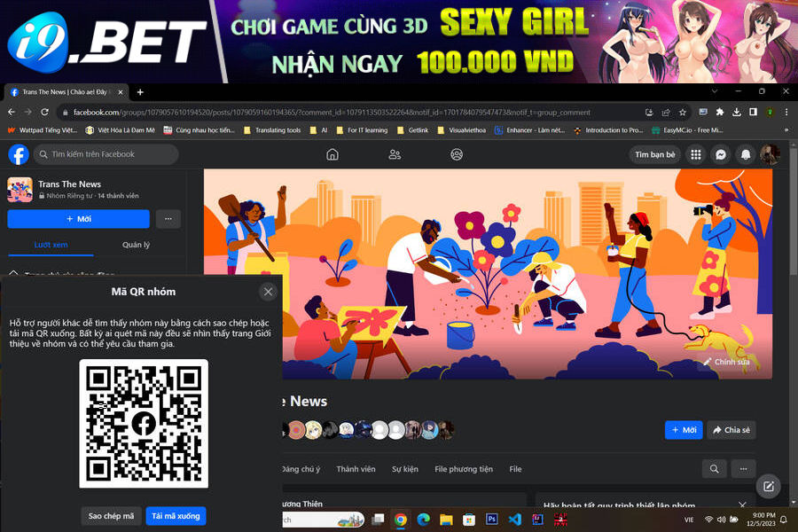
Task: Open the notifications bell icon
Action: coord(746,154)
